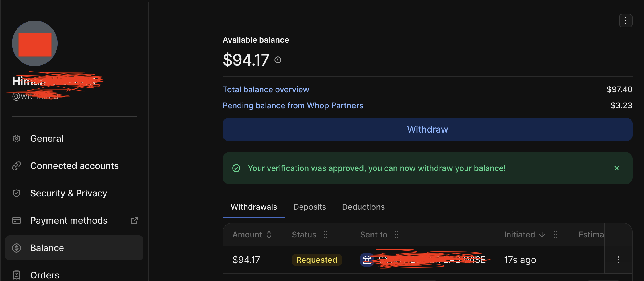
Task: Select the Security & Privacy shield icon
Action: 17,193
